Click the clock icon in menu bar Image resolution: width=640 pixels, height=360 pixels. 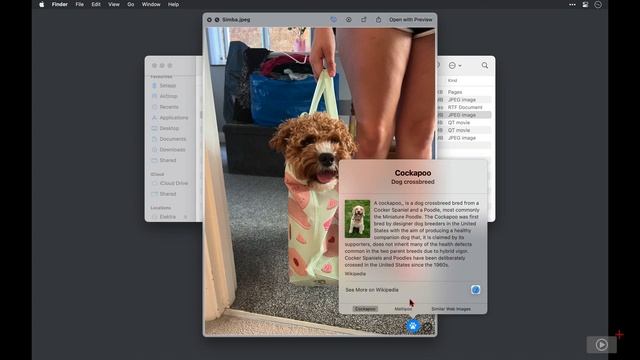tap(598, 4)
